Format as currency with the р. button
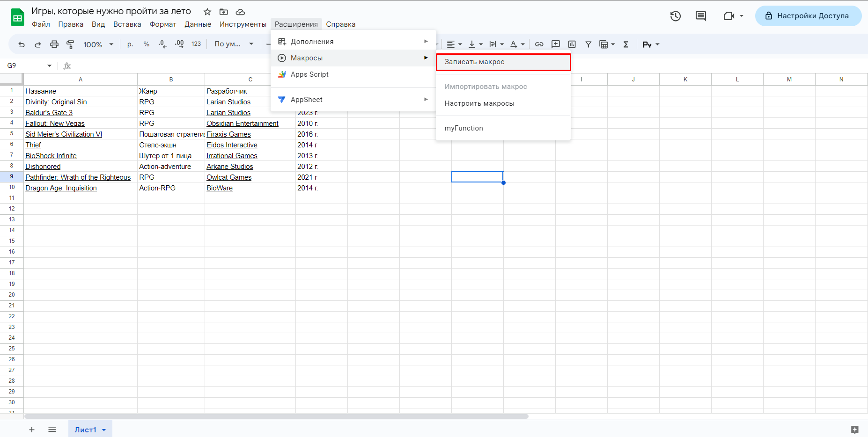The width and height of the screenshot is (868, 437). point(130,44)
